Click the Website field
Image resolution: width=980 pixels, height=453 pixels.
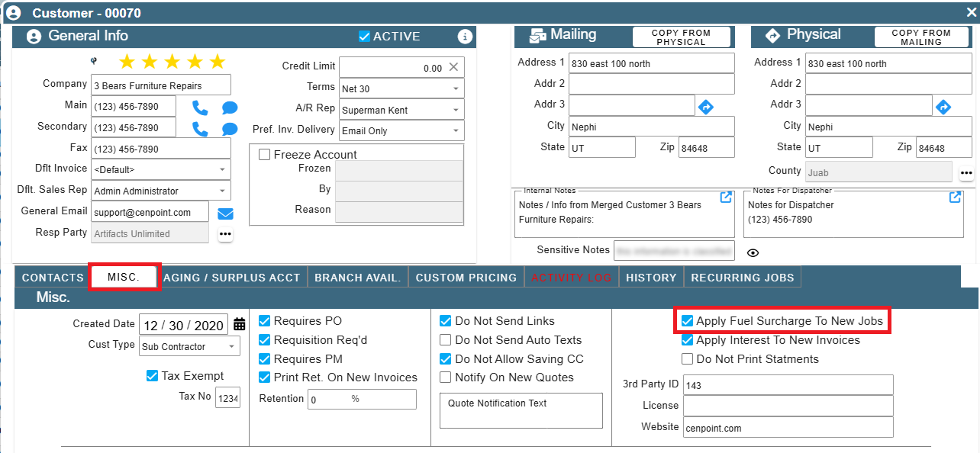pos(788,427)
